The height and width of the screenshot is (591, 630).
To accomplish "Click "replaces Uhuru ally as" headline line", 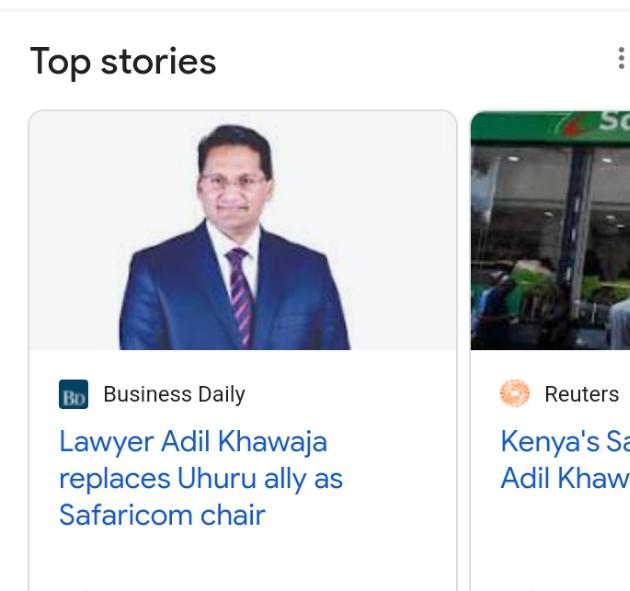I will (x=201, y=478).
